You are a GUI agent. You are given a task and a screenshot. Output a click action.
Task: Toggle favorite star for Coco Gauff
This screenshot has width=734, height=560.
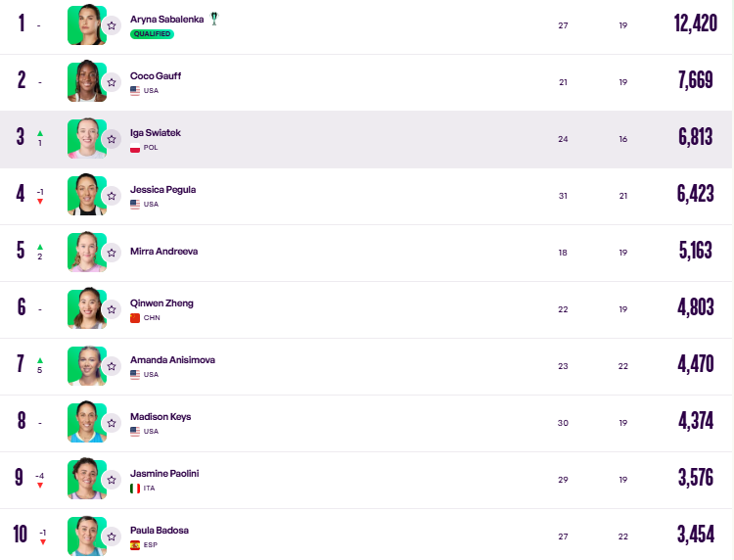point(112,82)
